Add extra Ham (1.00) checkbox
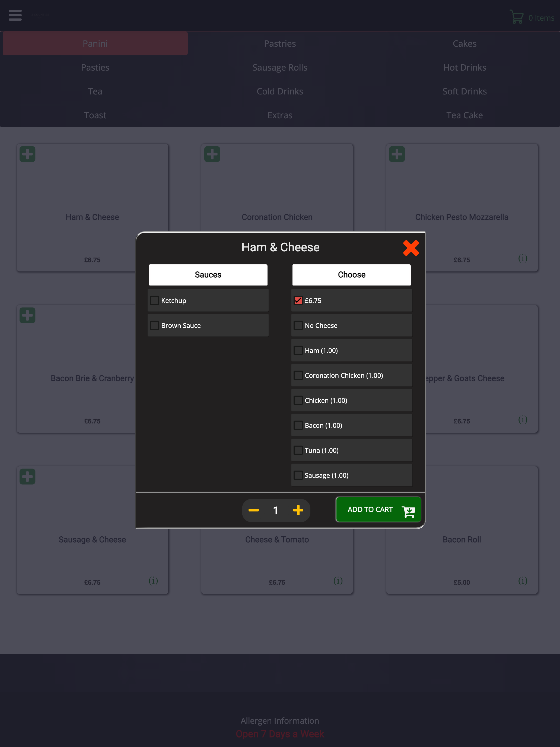This screenshot has height=747, width=560. (298, 350)
